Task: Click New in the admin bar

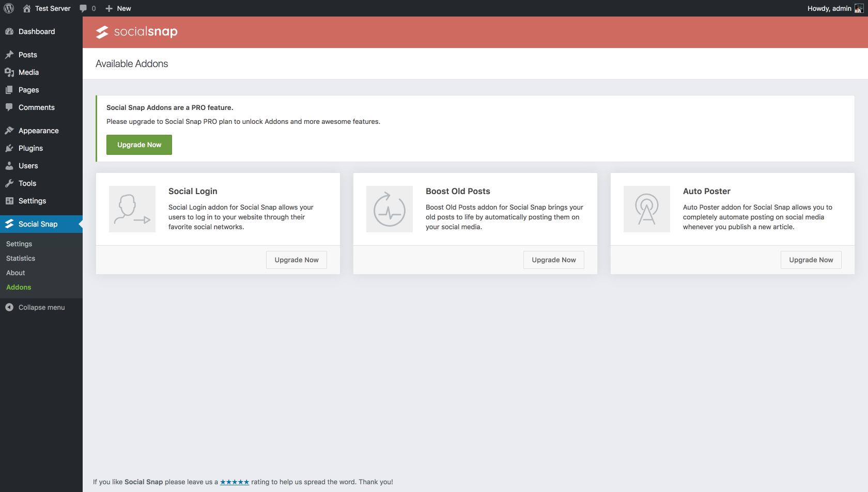Action: (x=124, y=8)
